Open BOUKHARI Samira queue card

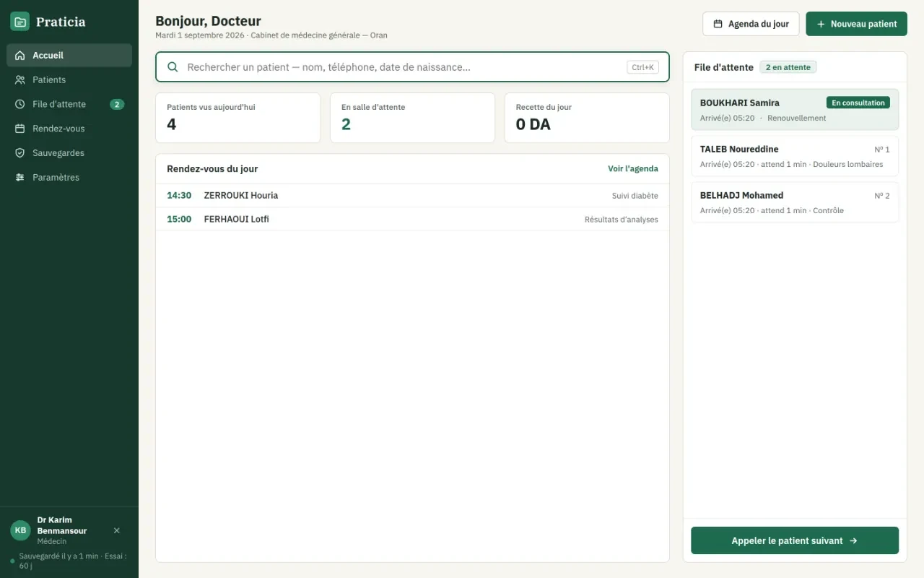[795, 110]
